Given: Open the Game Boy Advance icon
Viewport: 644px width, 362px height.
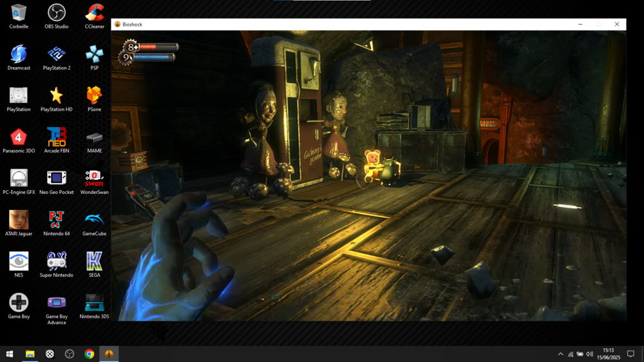Looking at the screenshot, I should click(57, 303).
